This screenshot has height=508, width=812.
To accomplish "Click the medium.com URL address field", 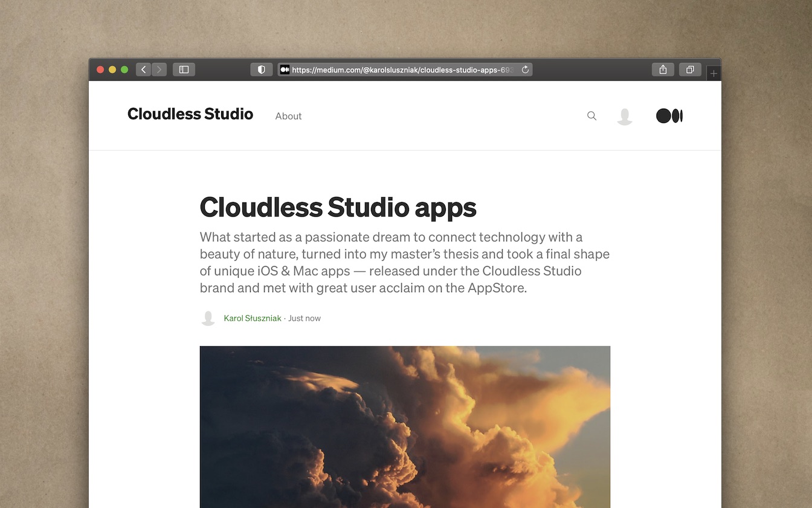I will [405, 70].
